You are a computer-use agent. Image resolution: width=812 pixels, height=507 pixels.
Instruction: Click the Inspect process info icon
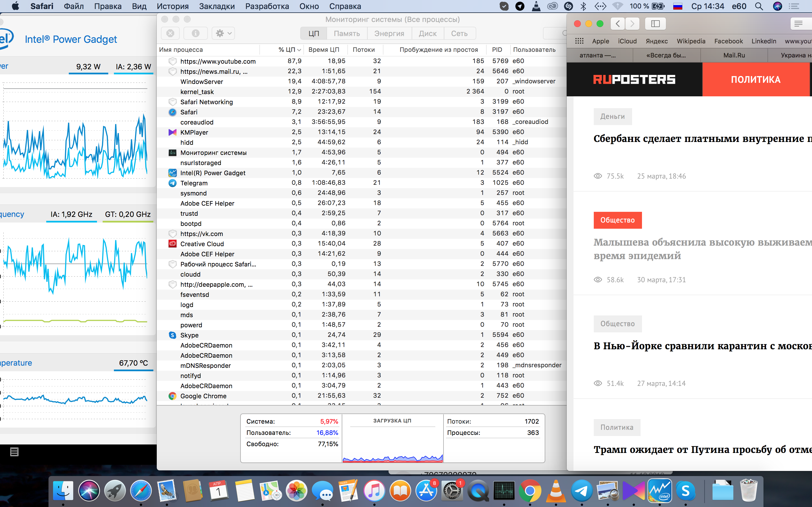click(x=195, y=33)
